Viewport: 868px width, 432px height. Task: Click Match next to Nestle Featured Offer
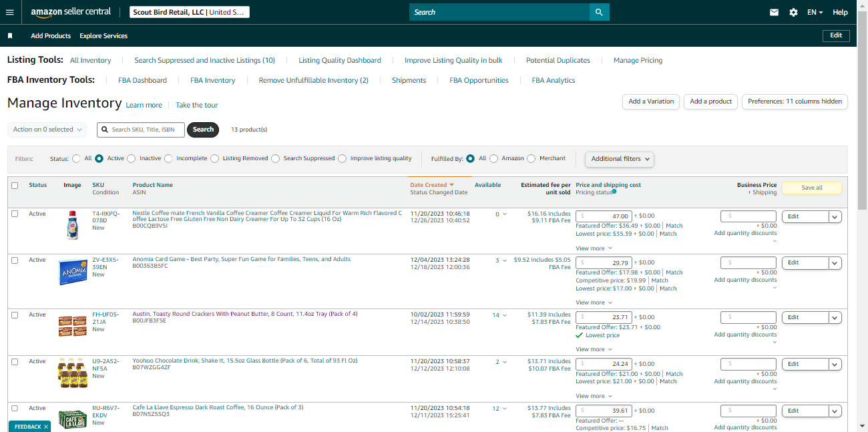point(674,226)
